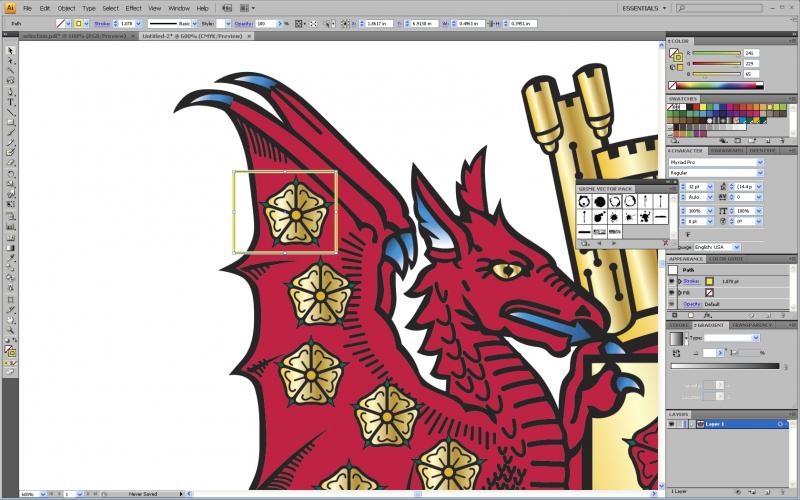Image resolution: width=800 pixels, height=500 pixels.
Task: Select the Zoom tool (magnifier)
Action: [x=11, y=330]
